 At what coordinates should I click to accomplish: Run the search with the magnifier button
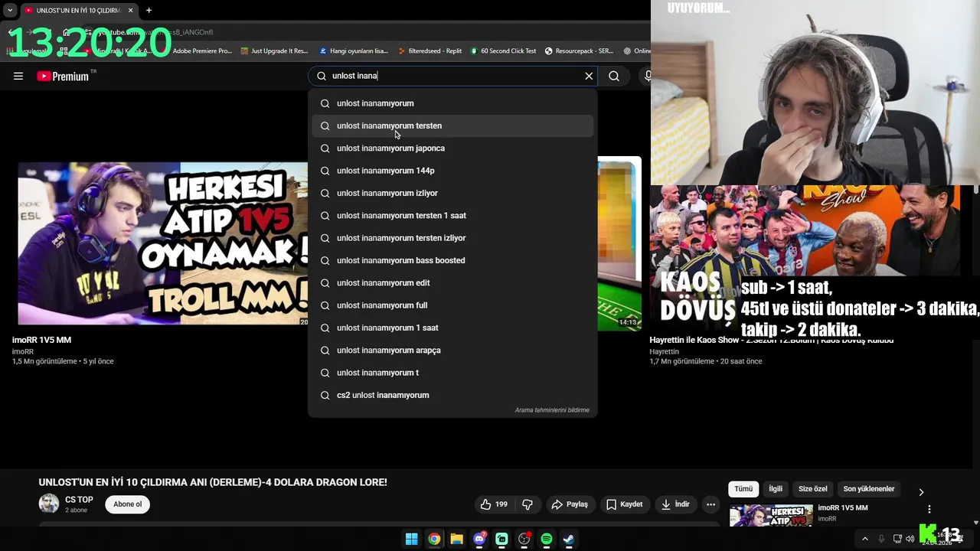click(x=614, y=76)
